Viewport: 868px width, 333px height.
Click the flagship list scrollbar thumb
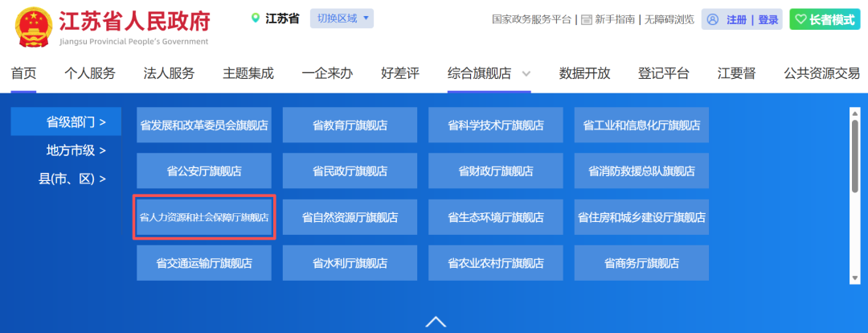854,157
